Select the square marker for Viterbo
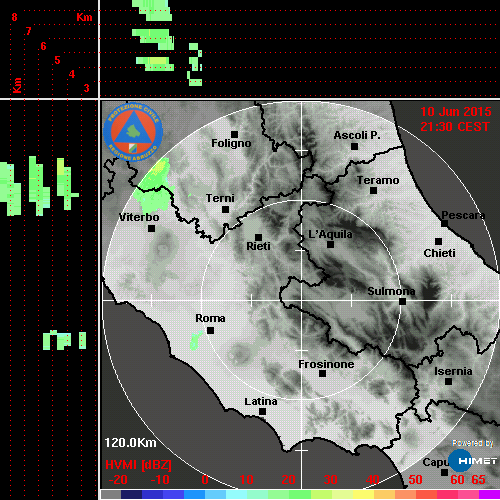The image size is (500, 500). click(151, 229)
